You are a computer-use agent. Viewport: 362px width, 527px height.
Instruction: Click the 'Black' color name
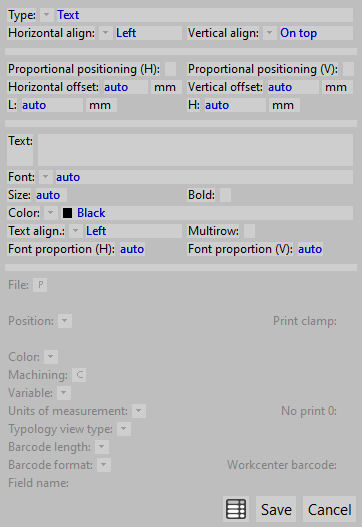pos(91,213)
